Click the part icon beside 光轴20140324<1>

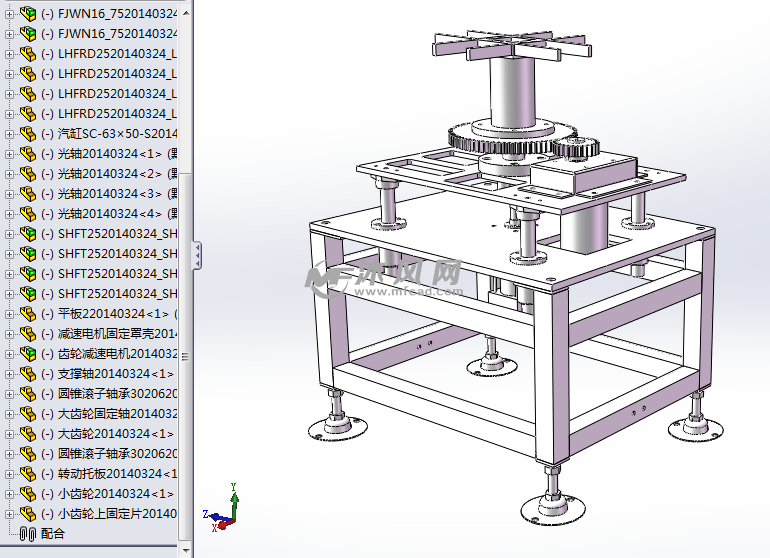[28, 154]
